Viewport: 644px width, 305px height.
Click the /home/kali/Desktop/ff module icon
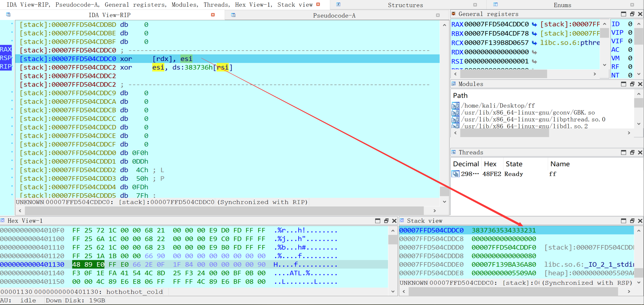(456, 105)
